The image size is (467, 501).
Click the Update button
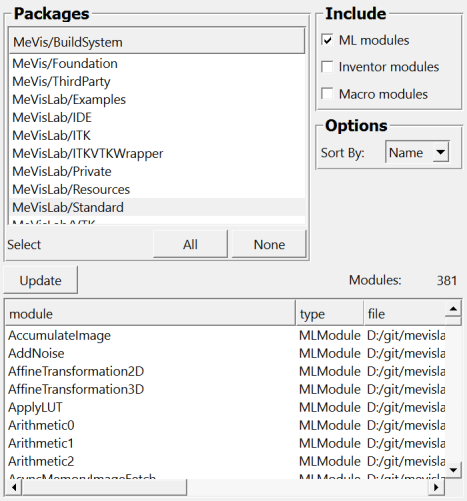pos(40,280)
